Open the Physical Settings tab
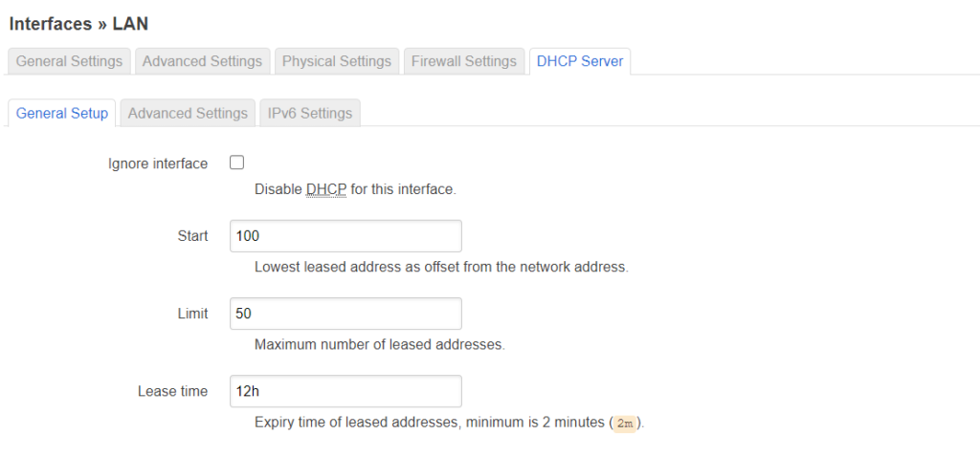 tap(337, 61)
